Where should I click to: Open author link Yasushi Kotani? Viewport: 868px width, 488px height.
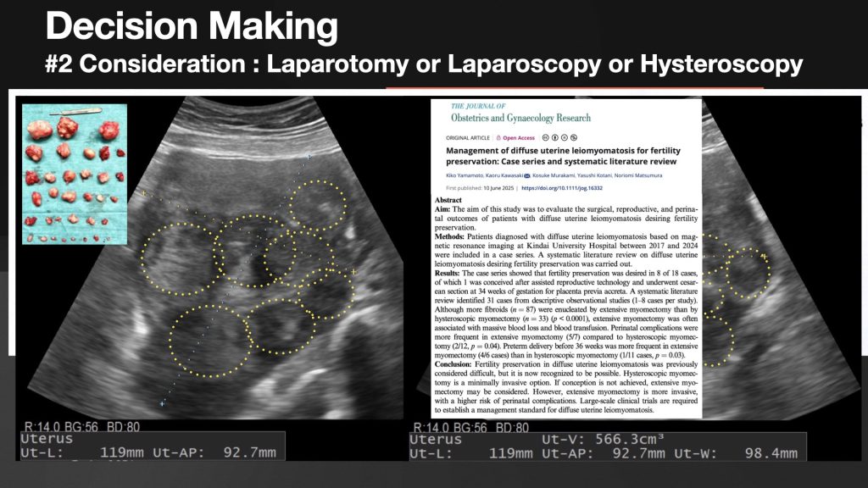pyautogui.click(x=594, y=175)
